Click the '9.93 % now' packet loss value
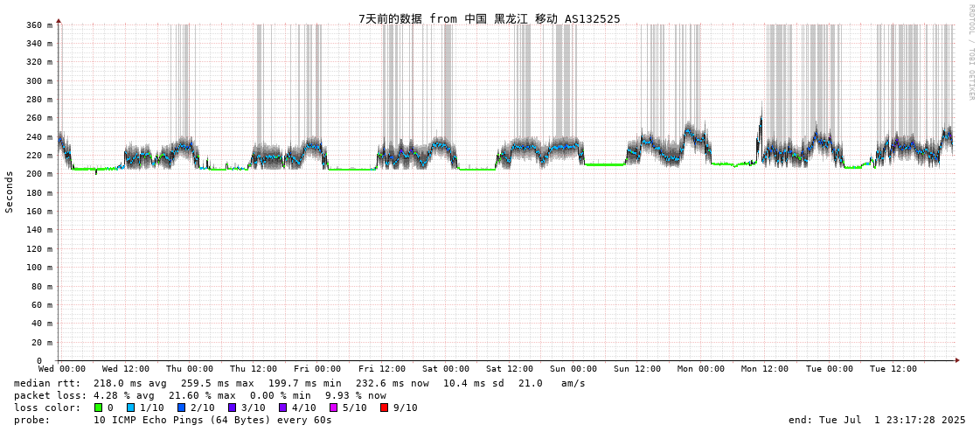 pyautogui.click(x=356, y=396)
